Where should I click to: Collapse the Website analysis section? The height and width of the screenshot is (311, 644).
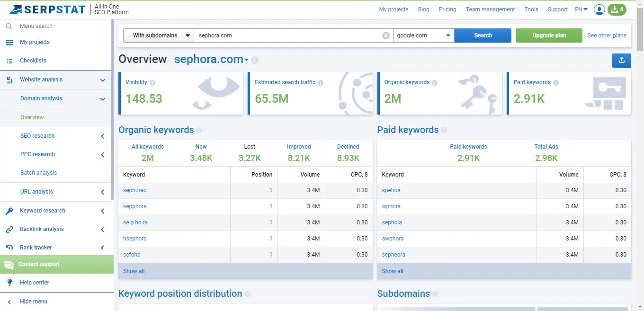[x=103, y=80]
